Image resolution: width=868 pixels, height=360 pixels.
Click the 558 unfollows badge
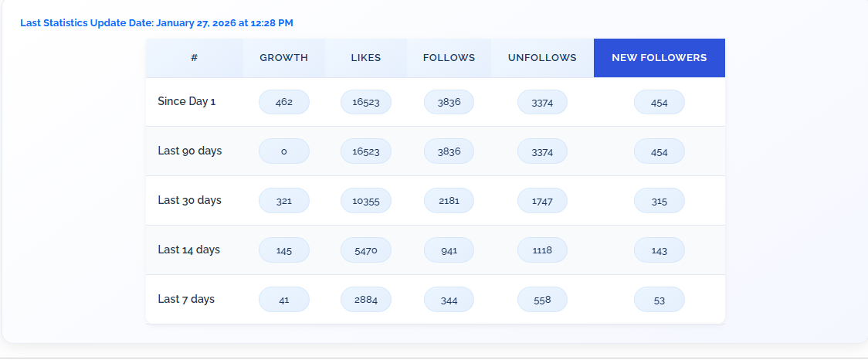coord(542,300)
